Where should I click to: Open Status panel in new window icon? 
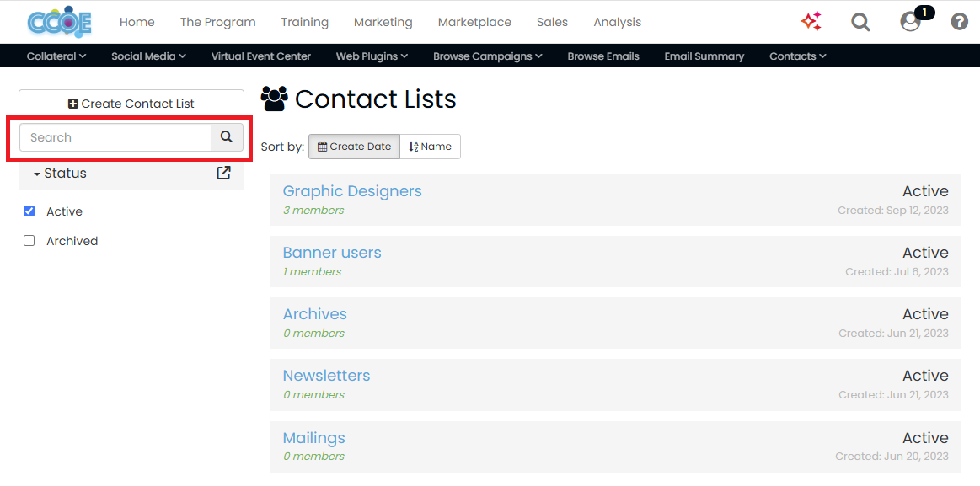coord(223,173)
